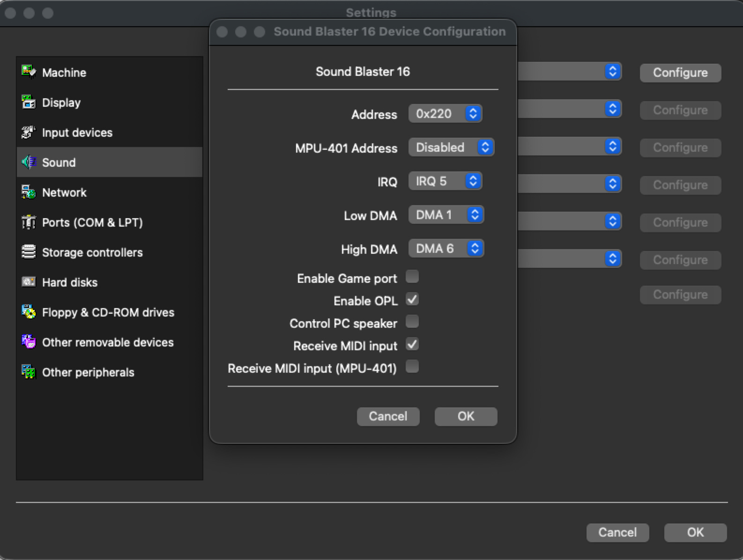Screen dimensions: 743x560
Task: Select Machine in the settings sidebar
Action: 110,72
